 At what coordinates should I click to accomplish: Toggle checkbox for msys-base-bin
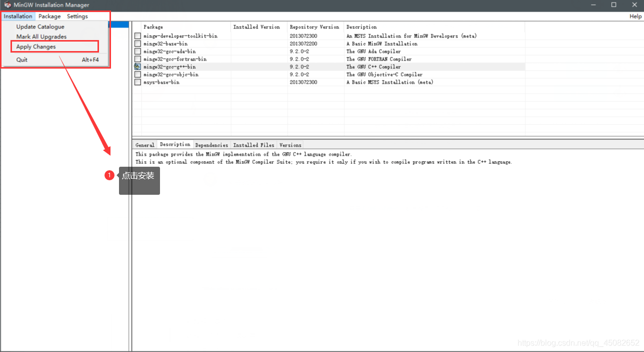point(137,82)
